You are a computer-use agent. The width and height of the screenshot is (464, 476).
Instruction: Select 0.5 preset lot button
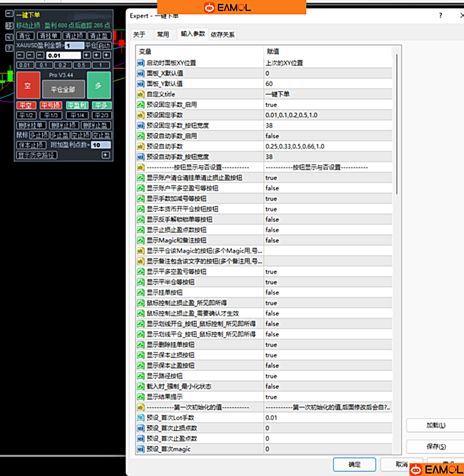(x=81, y=65)
